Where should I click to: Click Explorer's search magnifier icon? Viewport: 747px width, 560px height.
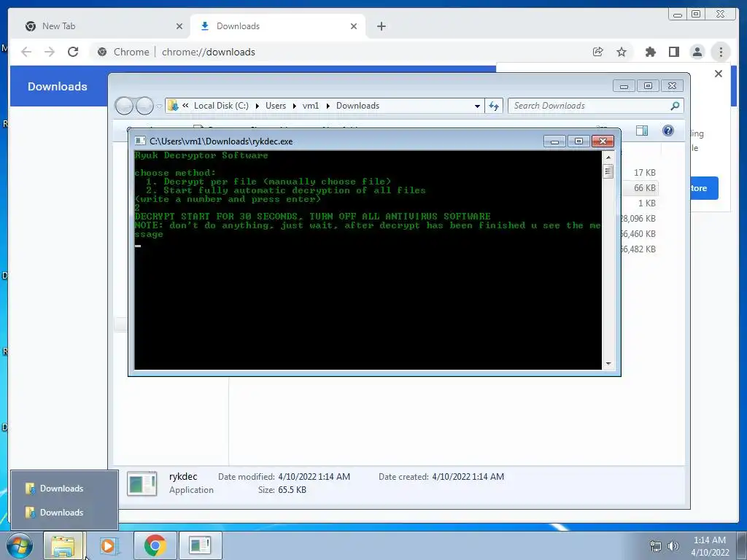pyautogui.click(x=675, y=106)
